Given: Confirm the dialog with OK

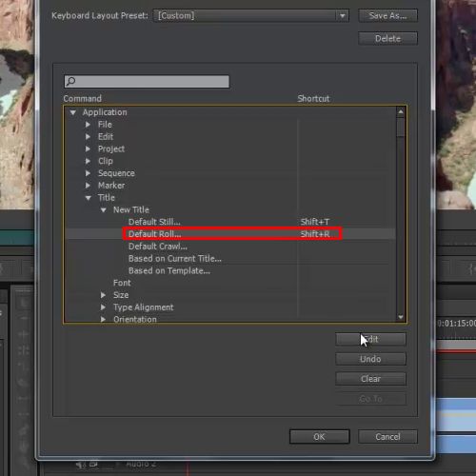Looking at the screenshot, I should pyautogui.click(x=320, y=437).
